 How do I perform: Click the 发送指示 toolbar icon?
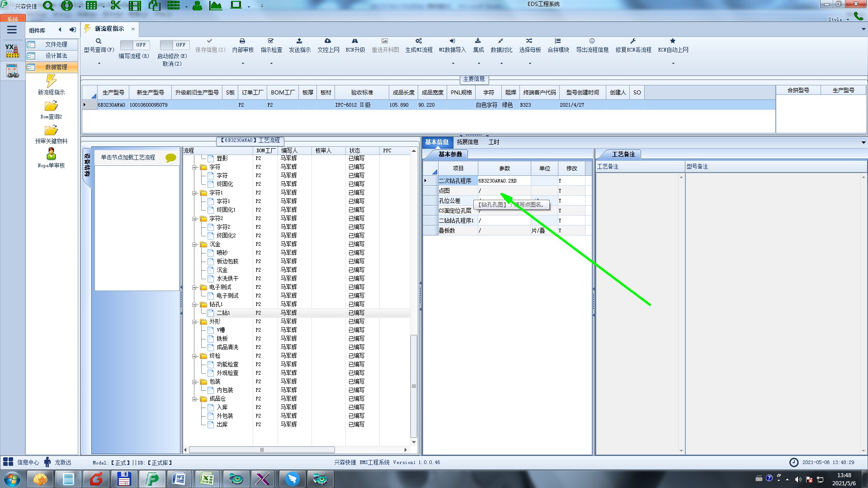(x=299, y=41)
